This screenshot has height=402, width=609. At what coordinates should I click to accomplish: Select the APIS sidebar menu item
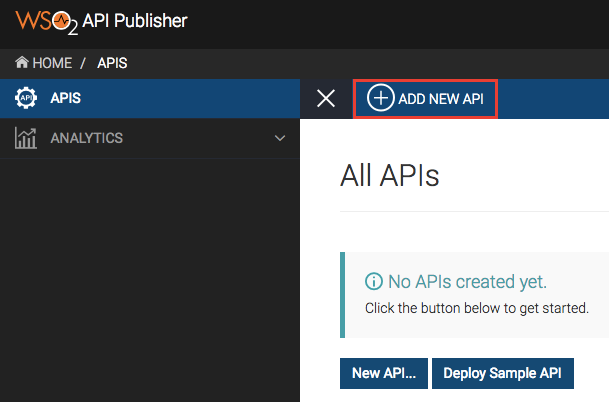pos(150,98)
